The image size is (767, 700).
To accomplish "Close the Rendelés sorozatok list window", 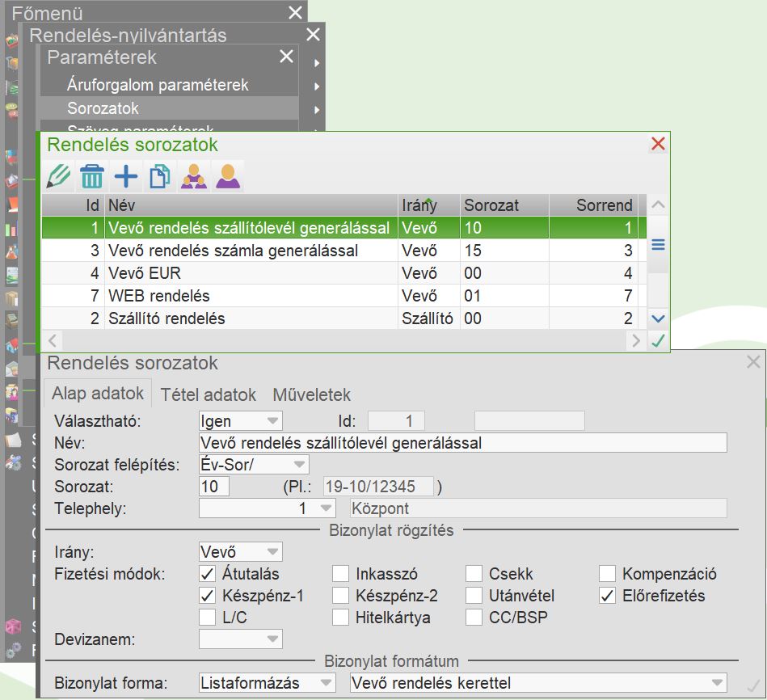I will (658, 144).
